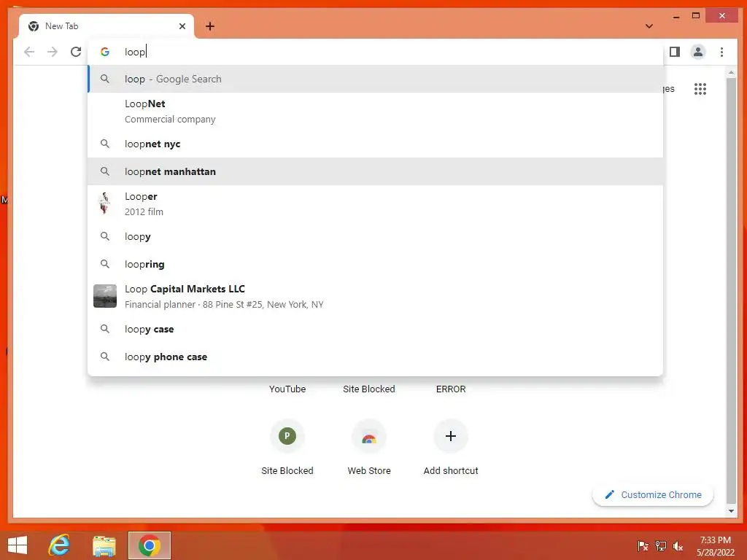Click the Google logo in the address bar

[105, 52]
